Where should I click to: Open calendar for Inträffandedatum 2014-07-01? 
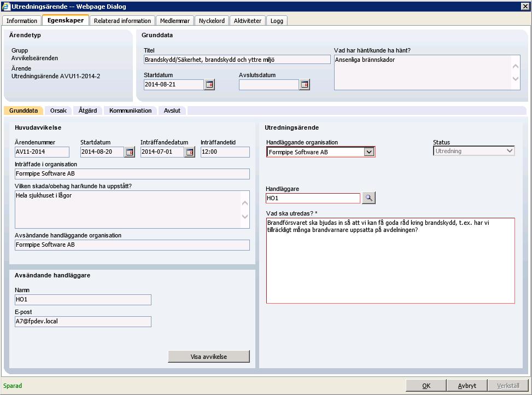(x=190, y=152)
